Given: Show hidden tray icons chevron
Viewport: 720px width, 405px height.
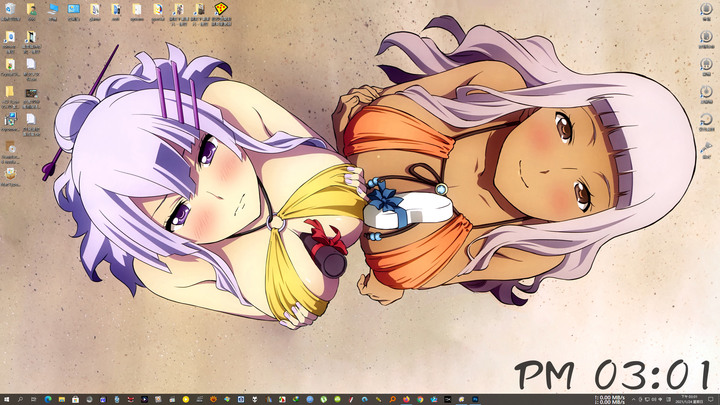Looking at the screenshot, I should tap(633, 399).
